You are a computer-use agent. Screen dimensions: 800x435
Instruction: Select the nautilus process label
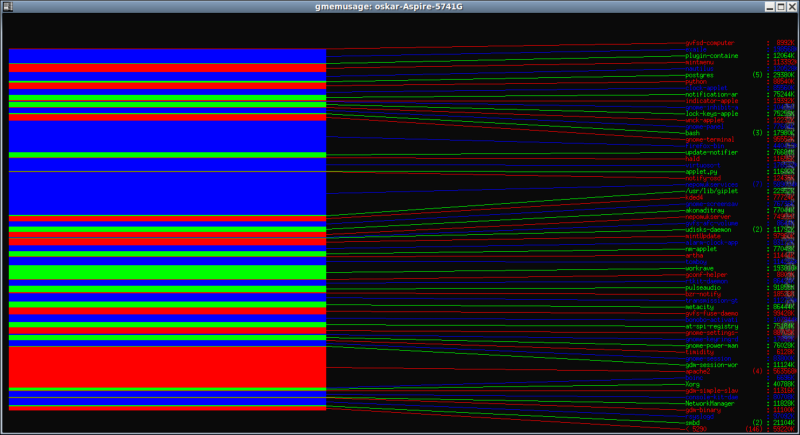(699, 69)
